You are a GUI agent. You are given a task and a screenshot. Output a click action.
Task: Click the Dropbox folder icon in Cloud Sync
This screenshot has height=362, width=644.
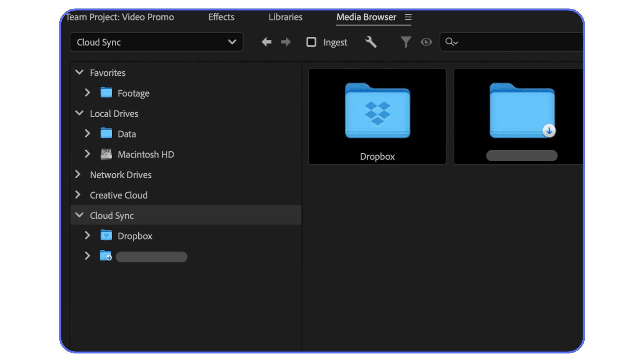106,235
